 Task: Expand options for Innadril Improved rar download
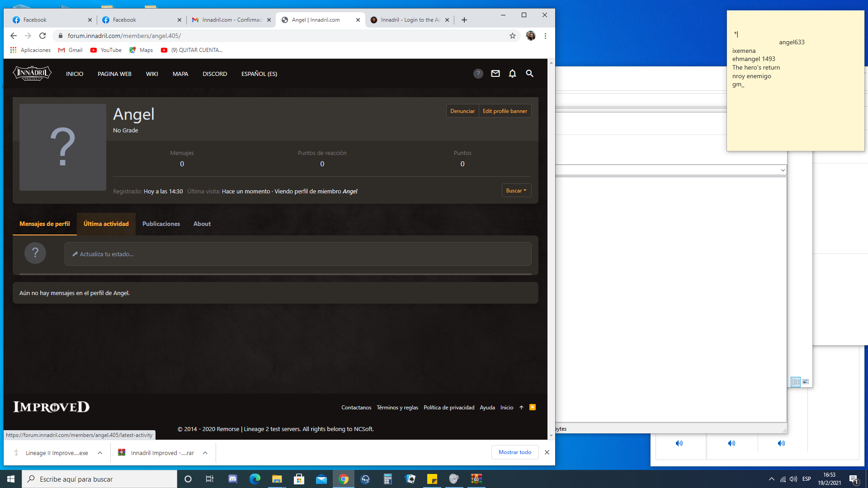pyautogui.click(x=205, y=453)
